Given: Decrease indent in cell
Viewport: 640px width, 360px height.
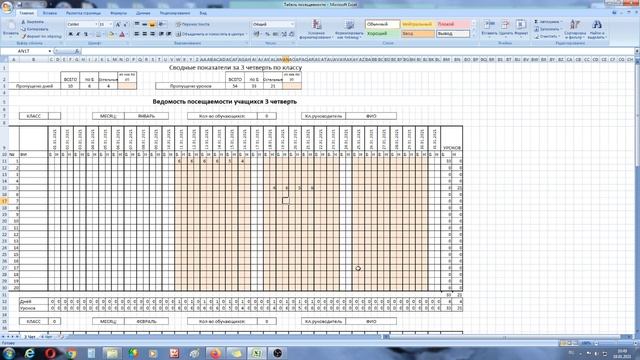Looking at the screenshot, I should coord(161,34).
